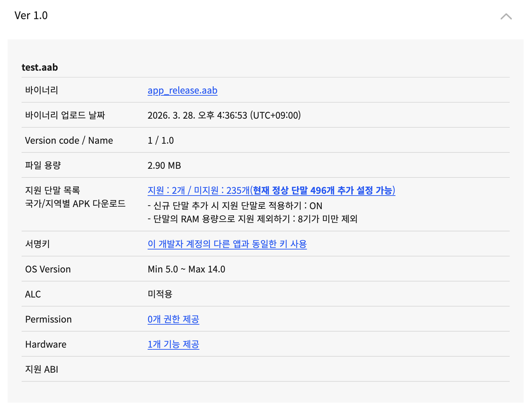Click the 바이너리 업로드 날짜 label
This screenshot has width=532, height=412.
[x=65, y=115]
